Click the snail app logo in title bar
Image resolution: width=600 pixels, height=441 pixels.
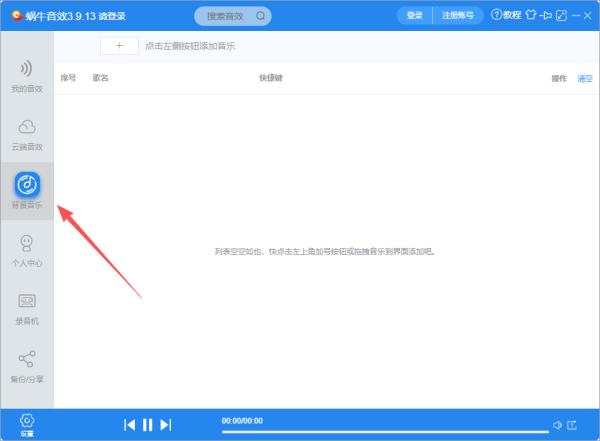[17, 16]
